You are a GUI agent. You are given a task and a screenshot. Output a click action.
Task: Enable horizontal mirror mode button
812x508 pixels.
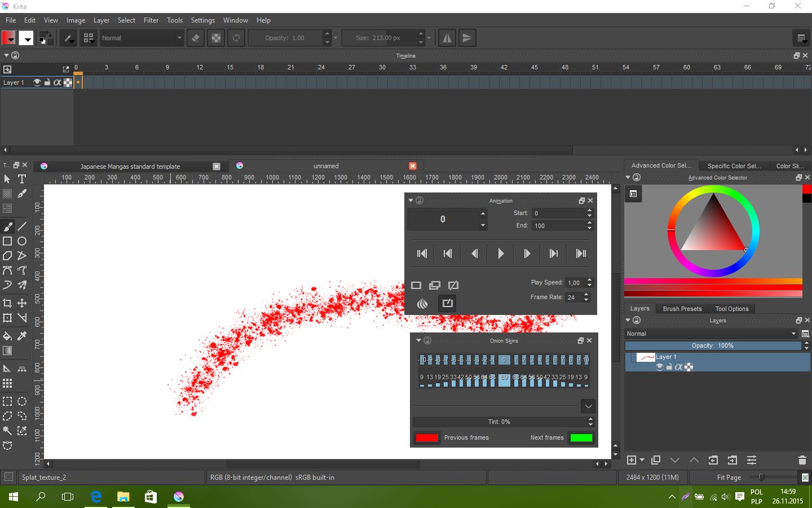pyautogui.click(x=447, y=38)
